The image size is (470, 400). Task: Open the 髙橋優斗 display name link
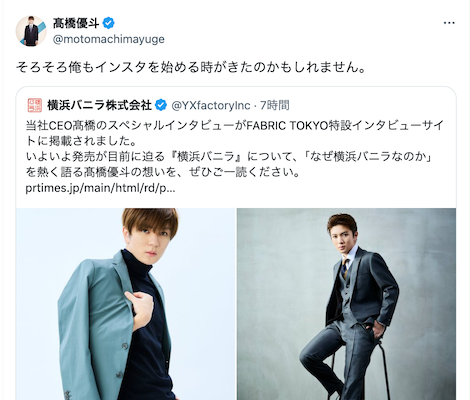[76, 23]
